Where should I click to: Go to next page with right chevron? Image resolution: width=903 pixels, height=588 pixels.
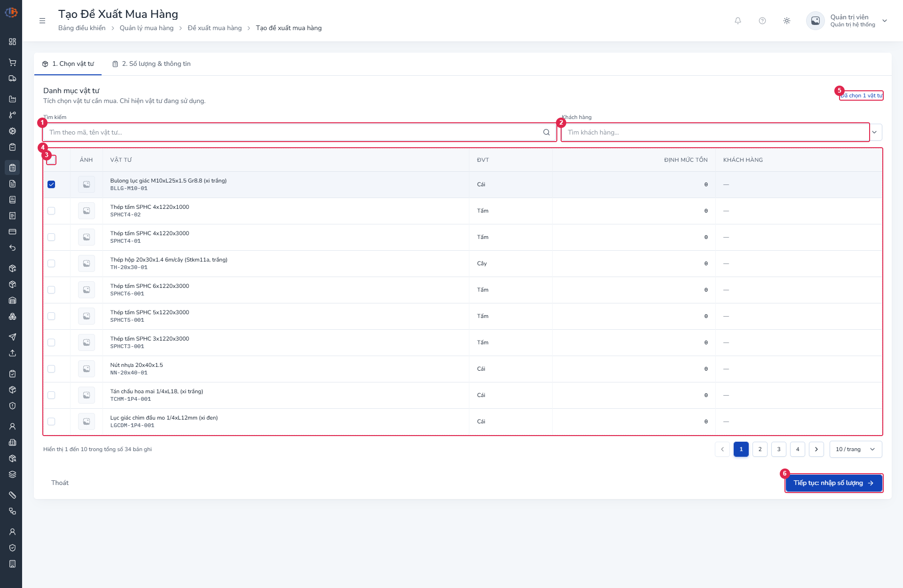[x=816, y=449]
